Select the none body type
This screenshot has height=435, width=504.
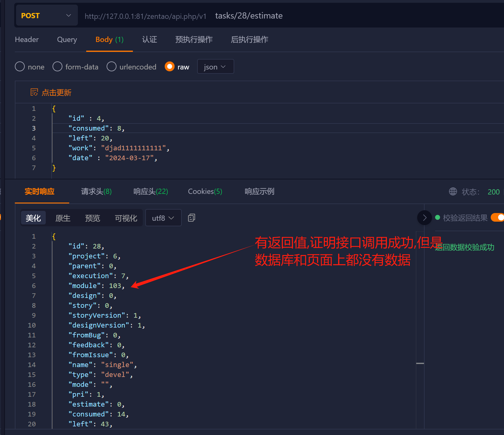click(20, 67)
